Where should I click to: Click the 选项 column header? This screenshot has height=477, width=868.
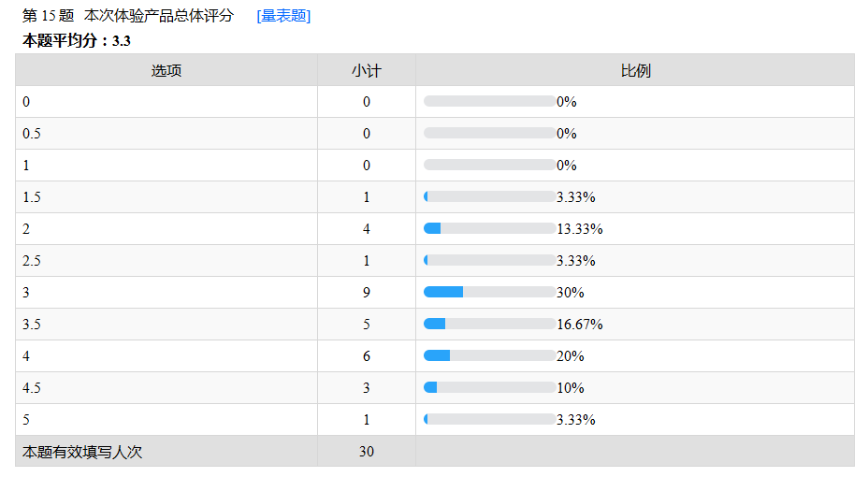coord(166,70)
